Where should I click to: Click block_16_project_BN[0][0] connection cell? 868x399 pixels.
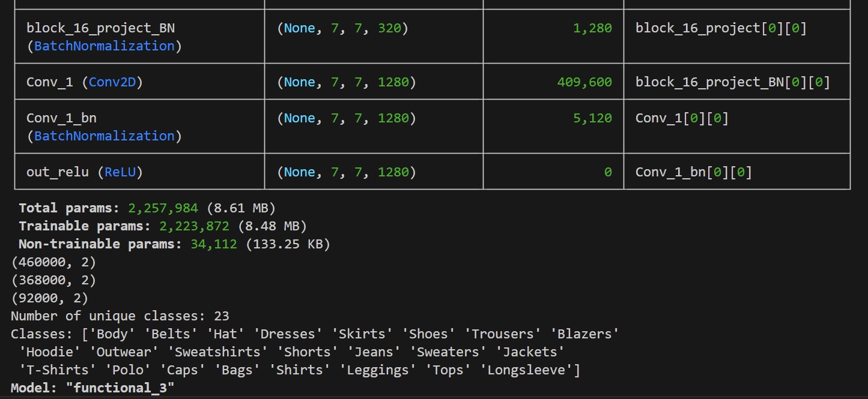point(736,82)
